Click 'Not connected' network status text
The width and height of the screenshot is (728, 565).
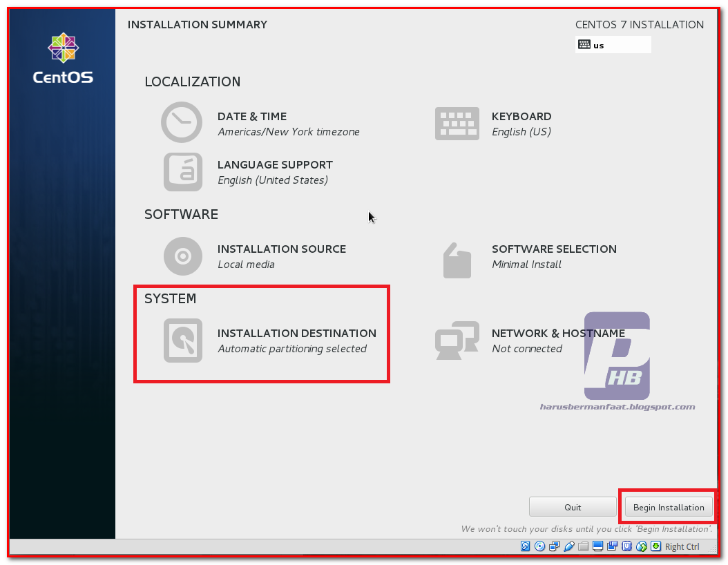coord(527,349)
